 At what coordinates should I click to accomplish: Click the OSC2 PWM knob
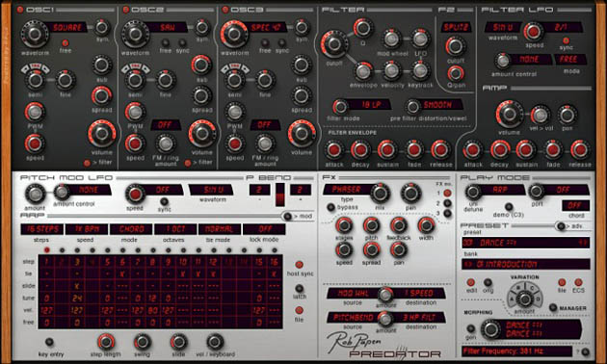[134, 112]
